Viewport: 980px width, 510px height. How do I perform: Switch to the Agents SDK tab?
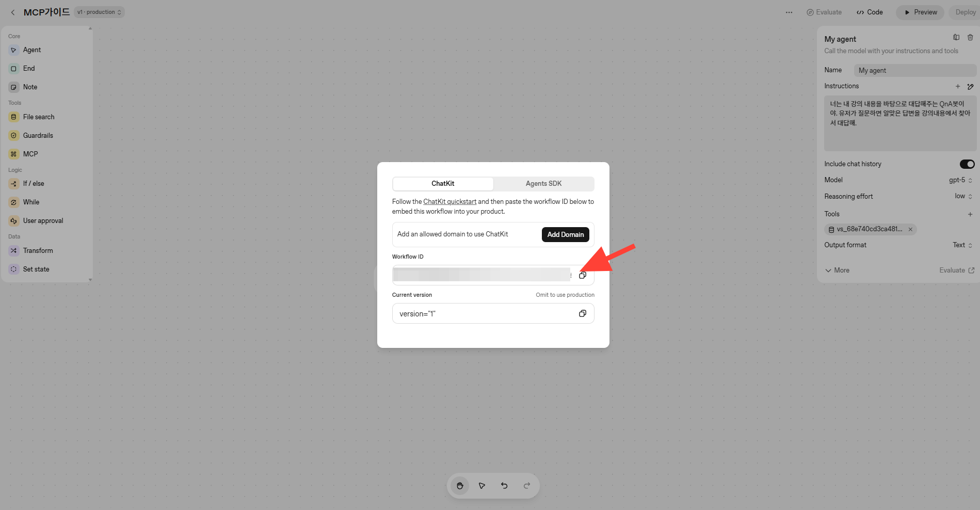543,184
